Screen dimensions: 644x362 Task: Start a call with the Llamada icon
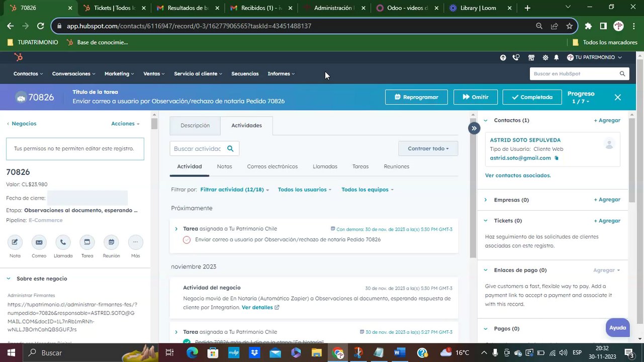[63, 242]
